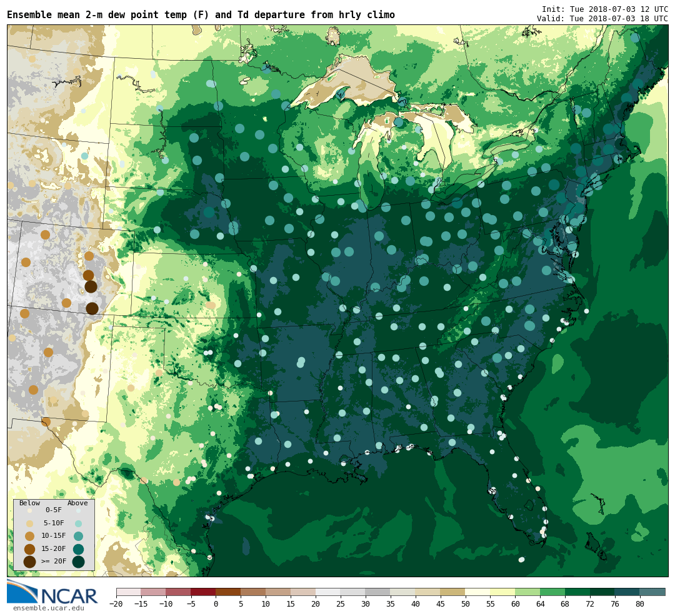Viewport: 675px width, 616px height.
Task: Click the colorbar swatch between 35 and 40
Action: pyautogui.click(x=403, y=592)
